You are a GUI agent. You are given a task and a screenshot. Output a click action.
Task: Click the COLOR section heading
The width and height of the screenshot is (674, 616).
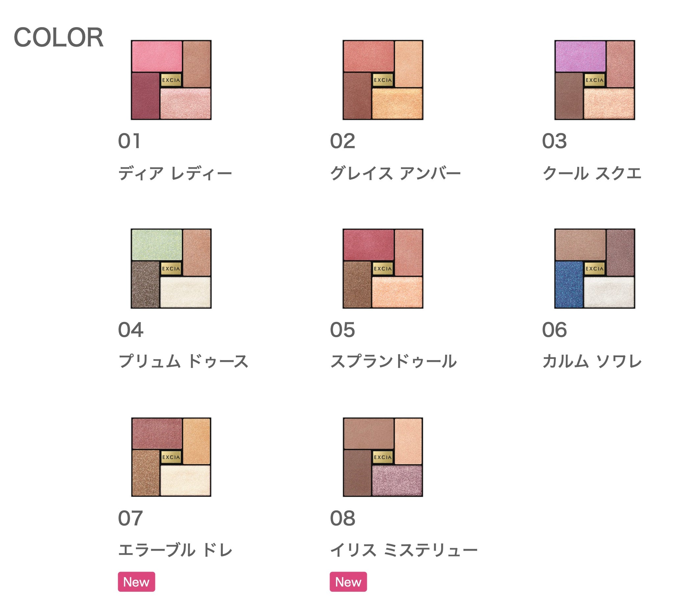pos(59,38)
